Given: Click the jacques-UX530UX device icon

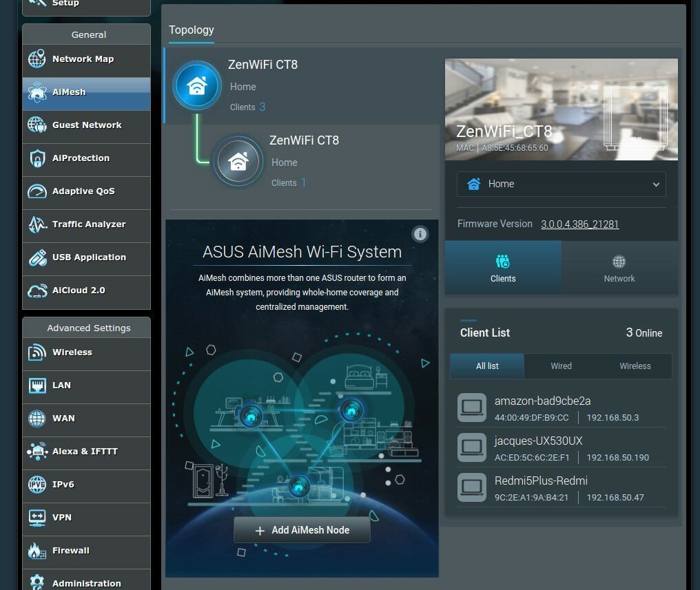Looking at the screenshot, I should (x=472, y=447).
